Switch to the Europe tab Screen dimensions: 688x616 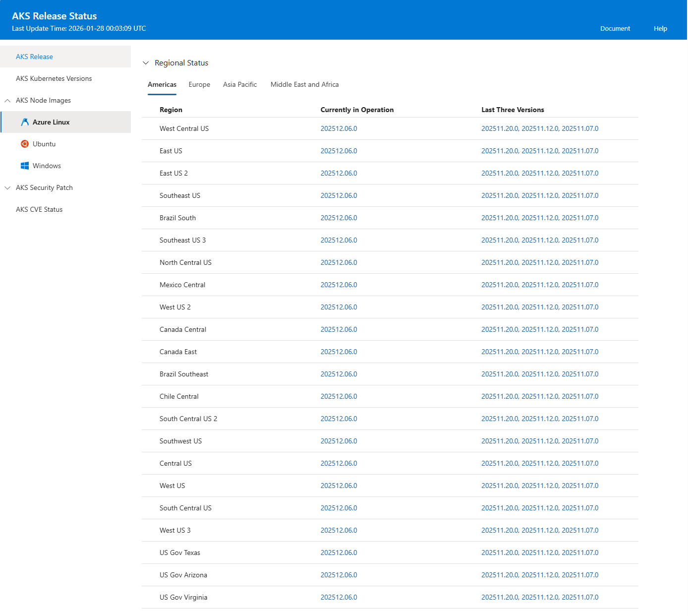tap(199, 84)
